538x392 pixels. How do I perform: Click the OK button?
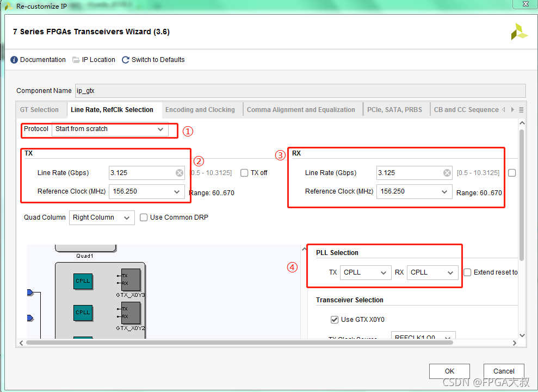coord(449,371)
